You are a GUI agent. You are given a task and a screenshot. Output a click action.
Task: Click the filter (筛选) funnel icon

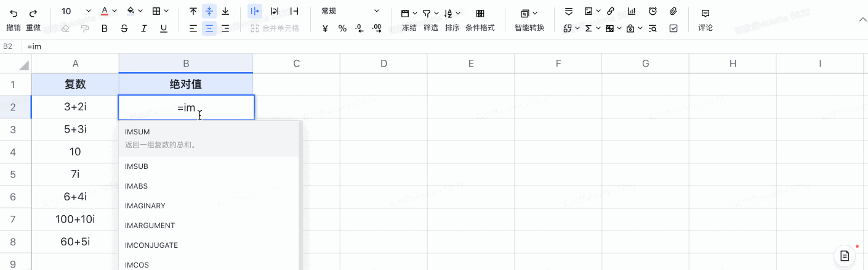[427, 13]
